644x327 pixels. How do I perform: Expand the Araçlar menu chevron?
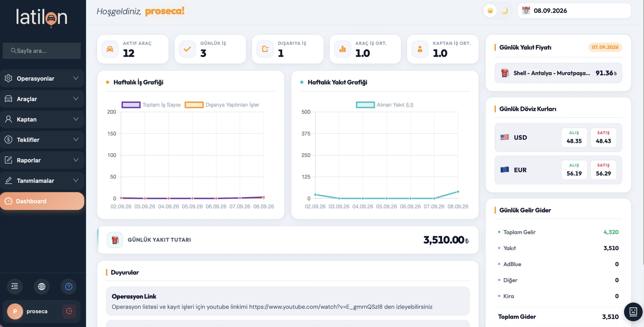(76, 99)
